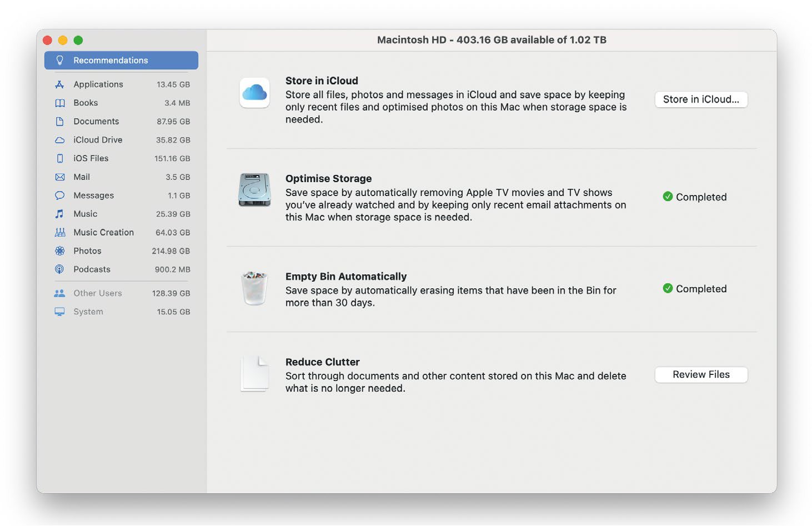The image size is (812, 526).
Task: Click the Completed label for Optimise Storage
Action: (x=701, y=197)
